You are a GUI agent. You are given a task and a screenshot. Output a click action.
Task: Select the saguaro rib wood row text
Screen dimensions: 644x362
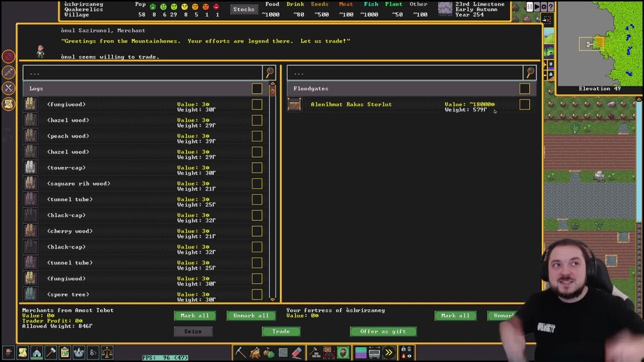[x=78, y=184]
